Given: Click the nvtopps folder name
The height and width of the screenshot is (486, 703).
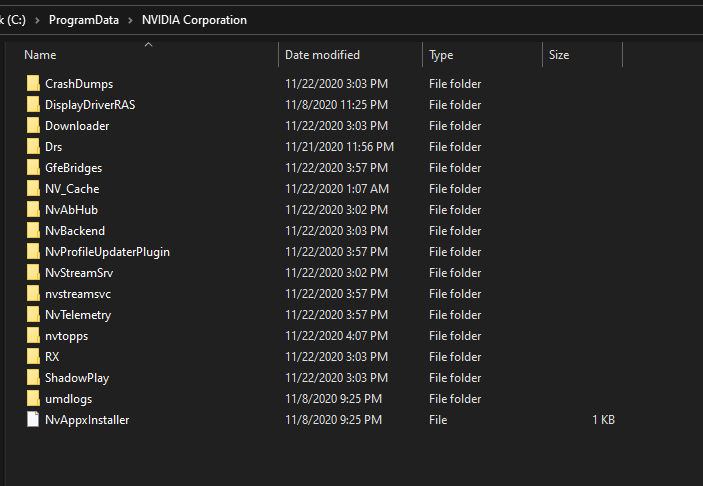Looking at the screenshot, I should coord(66,336).
